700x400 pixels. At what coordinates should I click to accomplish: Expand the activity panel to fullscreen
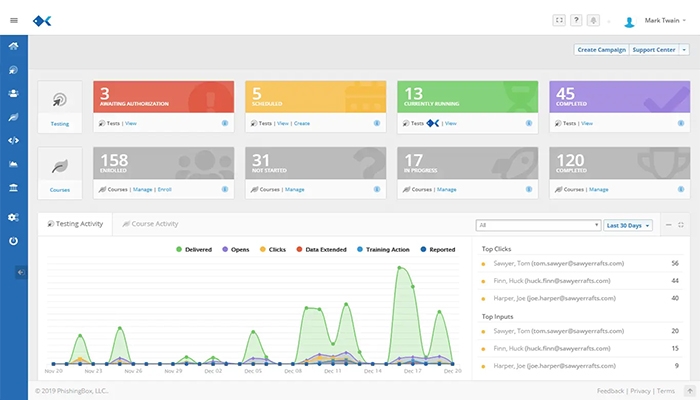pyautogui.click(x=681, y=225)
